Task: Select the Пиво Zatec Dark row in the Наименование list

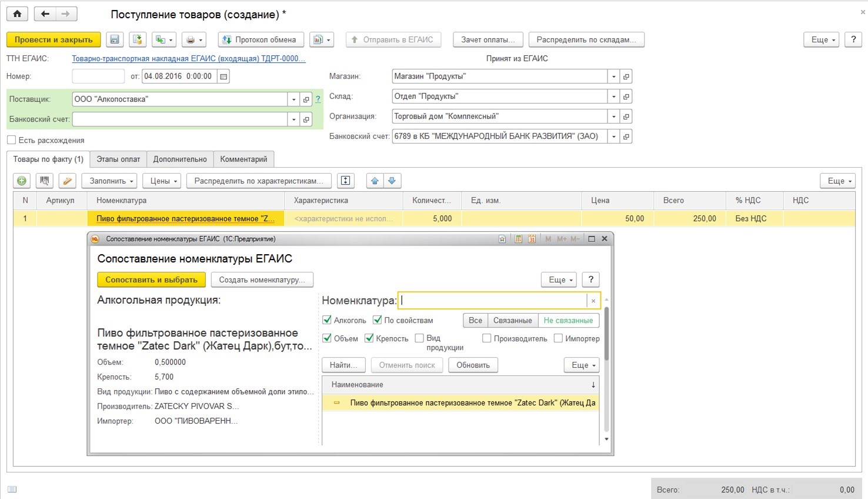Action: [x=460, y=403]
